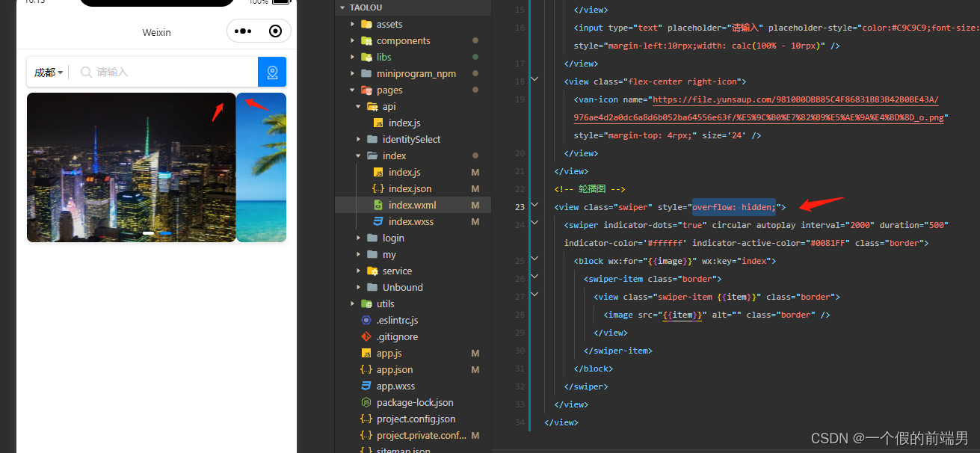
Task: Click the highlighted overflow: hidden; text
Action: pyautogui.click(x=734, y=207)
